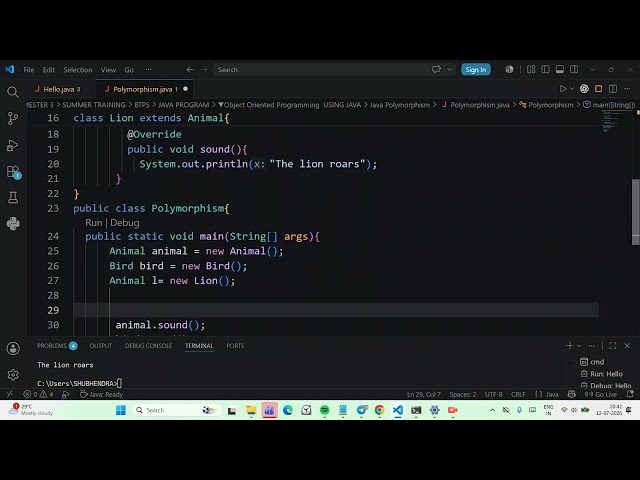Open the Python panel icon

(x=13, y=223)
